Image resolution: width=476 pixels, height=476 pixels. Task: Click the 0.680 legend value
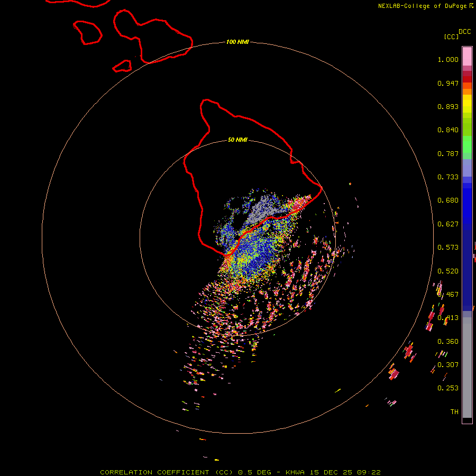pyautogui.click(x=448, y=200)
